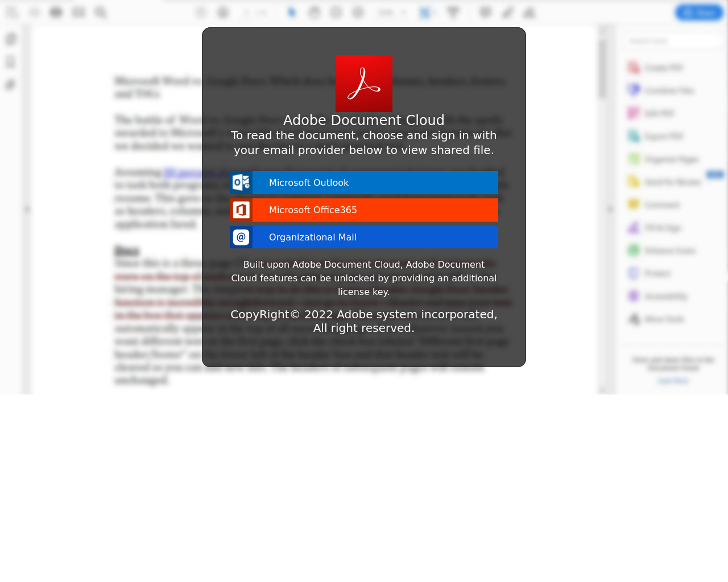Click the Outlook envelope icon
This screenshot has height=582, width=728.
point(241,182)
